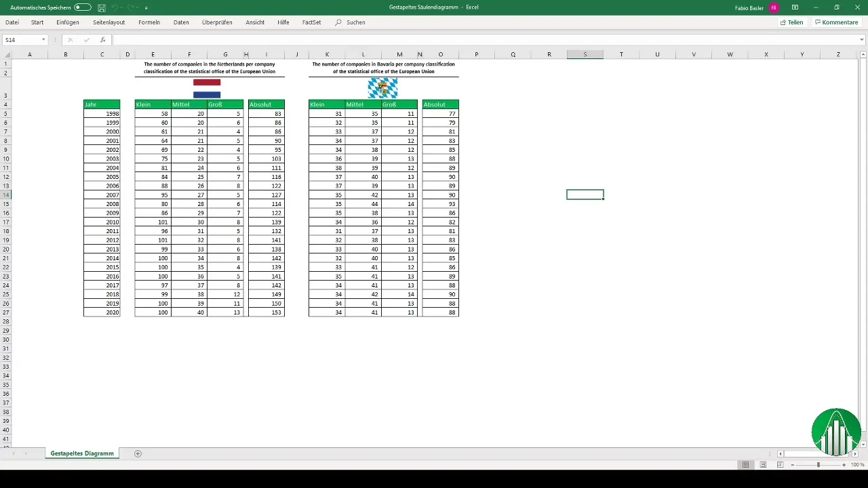
Task: Open the Seitenlayout tab
Action: (x=108, y=22)
